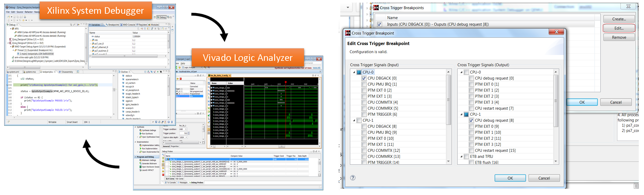644x195 pixels.
Task: Open Messages tab in Vivado
Action: click(x=183, y=182)
